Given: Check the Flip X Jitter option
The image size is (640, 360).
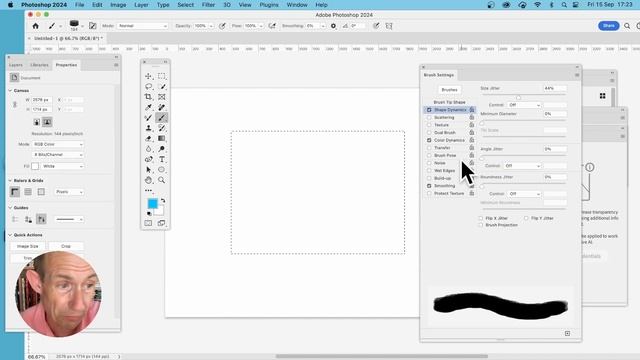Looking at the screenshot, I should pyautogui.click(x=480, y=218).
